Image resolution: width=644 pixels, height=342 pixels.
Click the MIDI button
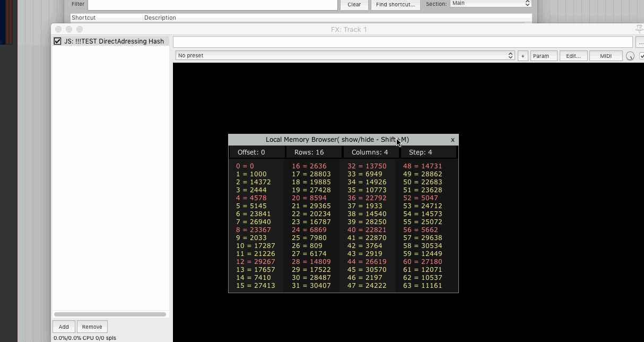pos(606,56)
